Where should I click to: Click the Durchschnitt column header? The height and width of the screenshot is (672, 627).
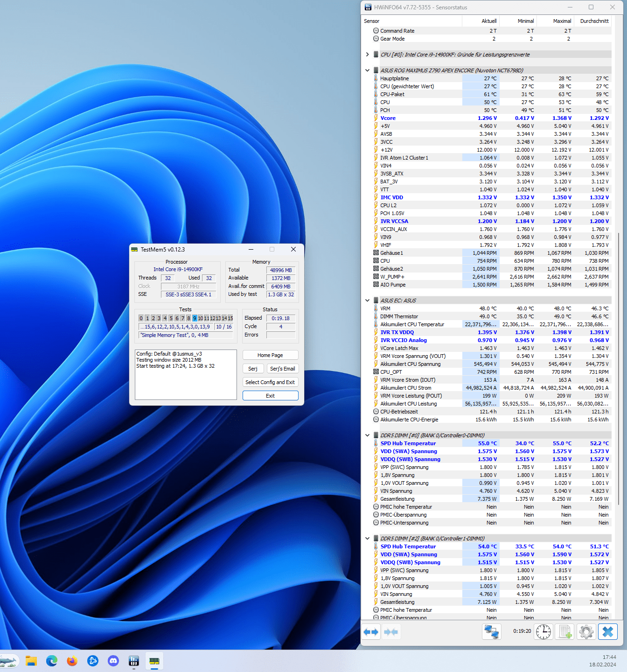point(593,21)
